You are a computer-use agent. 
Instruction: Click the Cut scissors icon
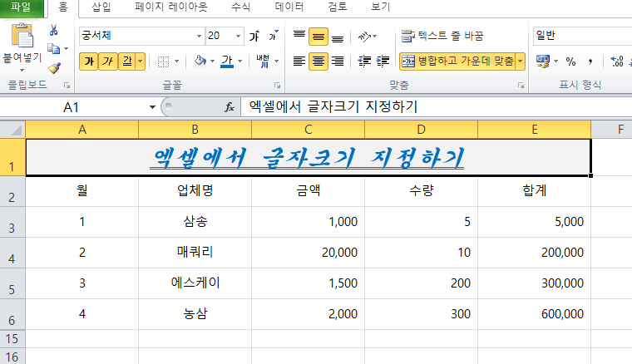coord(53,30)
